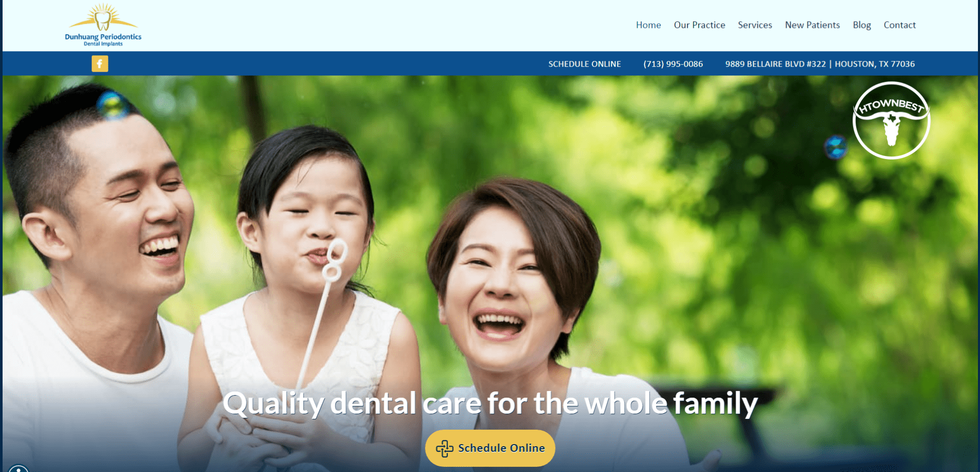Go to the Contact page
The width and height of the screenshot is (980, 472).
click(x=899, y=25)
